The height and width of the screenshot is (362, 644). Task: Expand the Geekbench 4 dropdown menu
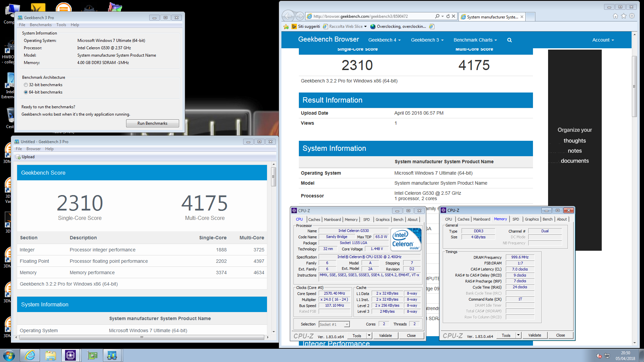[384, 40]
